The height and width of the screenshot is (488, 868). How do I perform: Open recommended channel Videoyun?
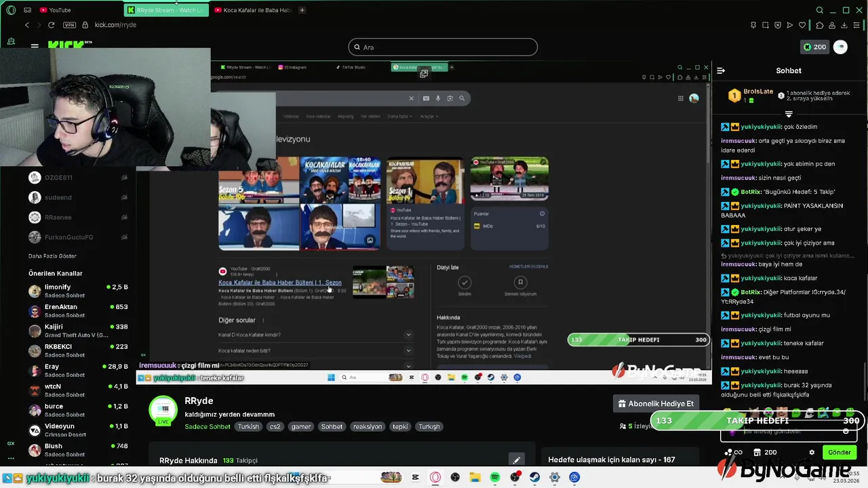point(78,430)
